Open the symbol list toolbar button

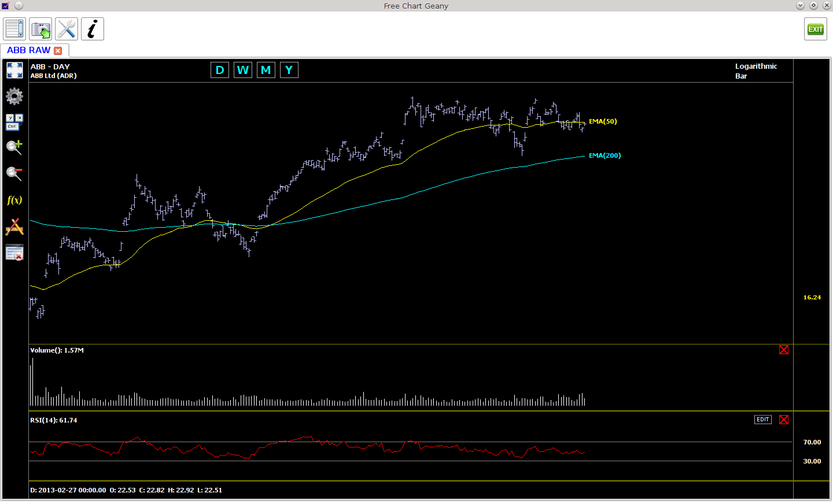14,29
